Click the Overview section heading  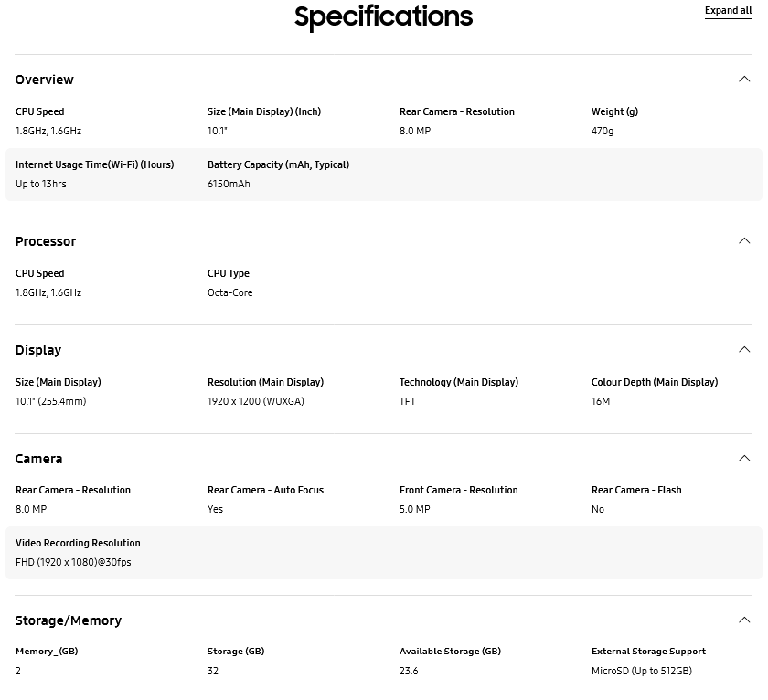click(45, 80)
